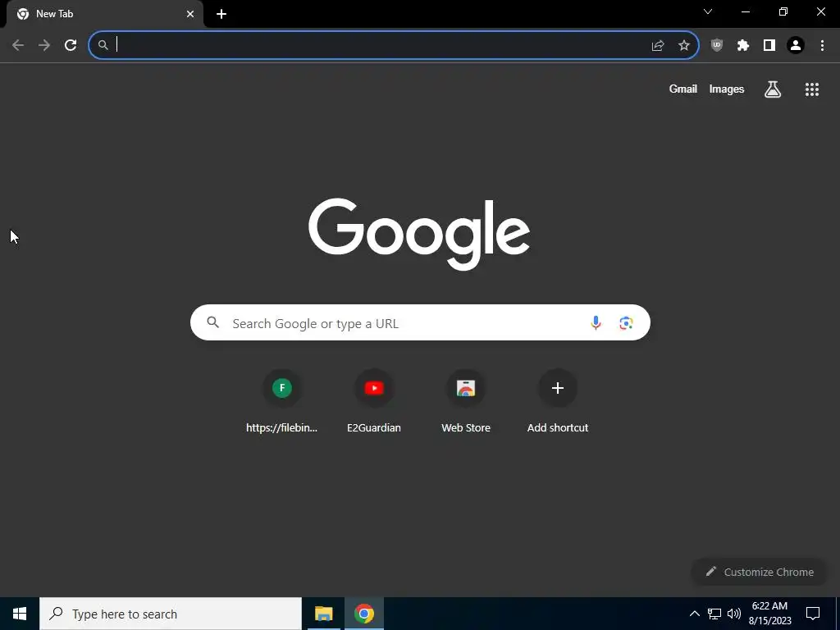
Task: Search by image with Google Lens
Action: point(626,322)
